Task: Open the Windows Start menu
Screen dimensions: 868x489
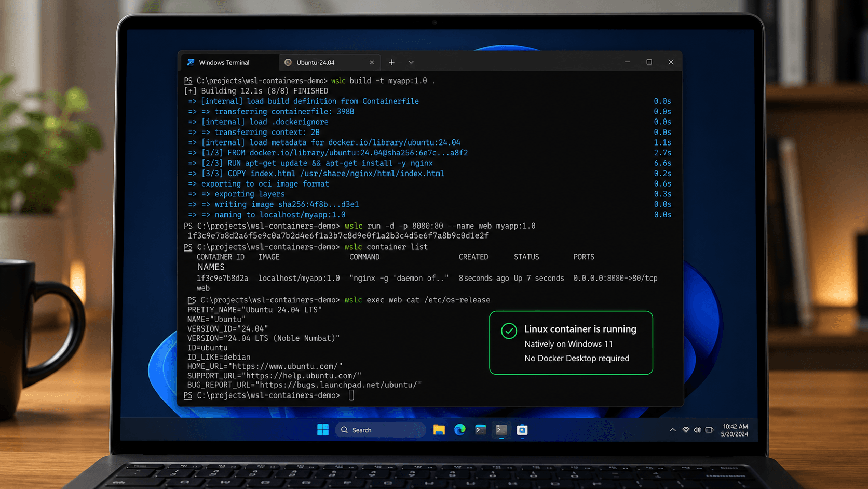Action: 323,430
